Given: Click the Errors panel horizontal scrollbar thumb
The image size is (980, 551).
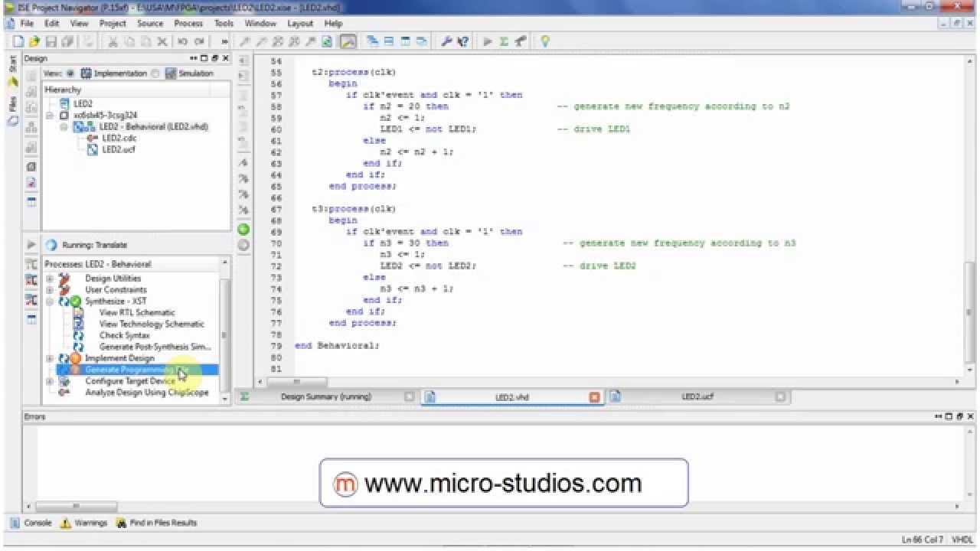Looking at the screenshot, I should tap(76, 507).
